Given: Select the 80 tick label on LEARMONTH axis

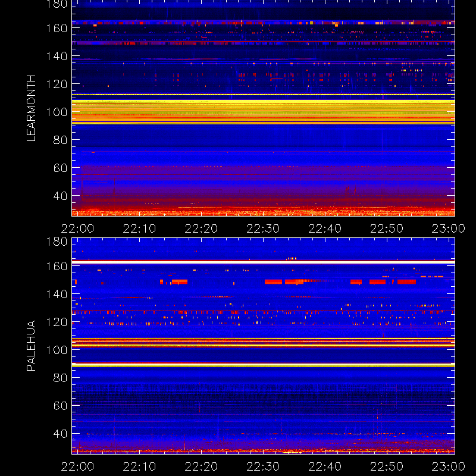Looking at the screenshot, I should click(60, 140).
